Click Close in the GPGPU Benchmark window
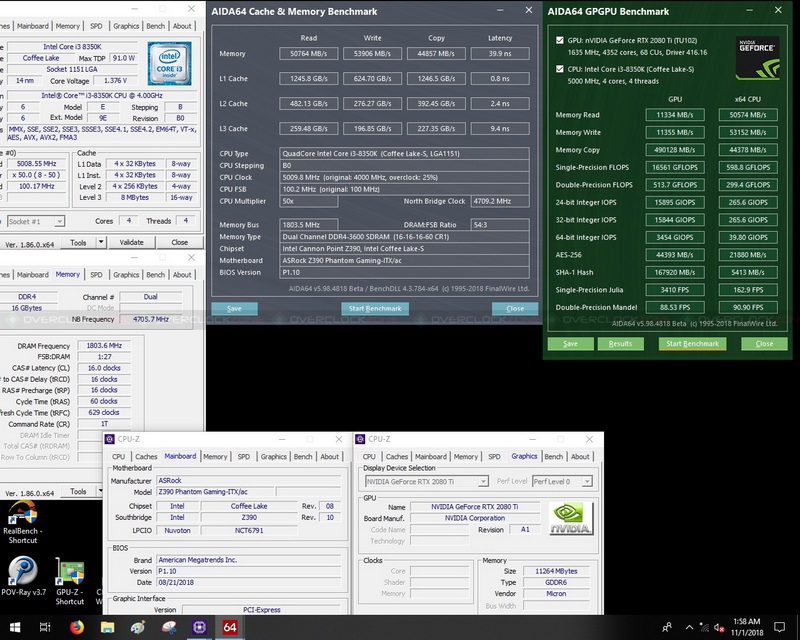The image size is (800, 640). click(764, 343)
